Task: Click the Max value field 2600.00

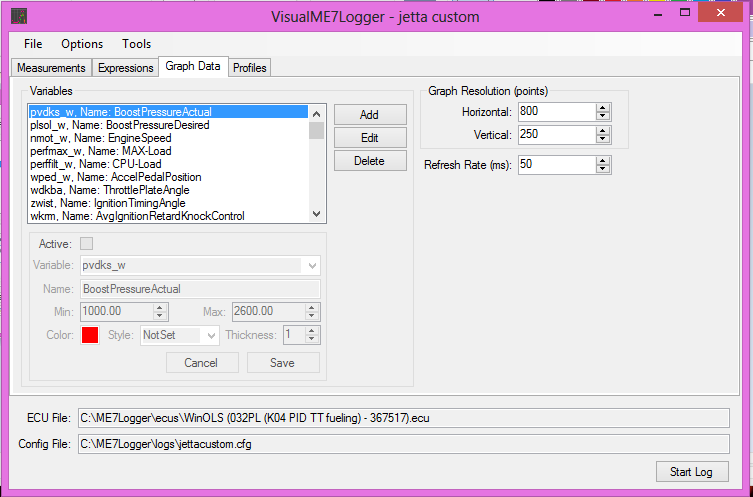Action: 269,311
